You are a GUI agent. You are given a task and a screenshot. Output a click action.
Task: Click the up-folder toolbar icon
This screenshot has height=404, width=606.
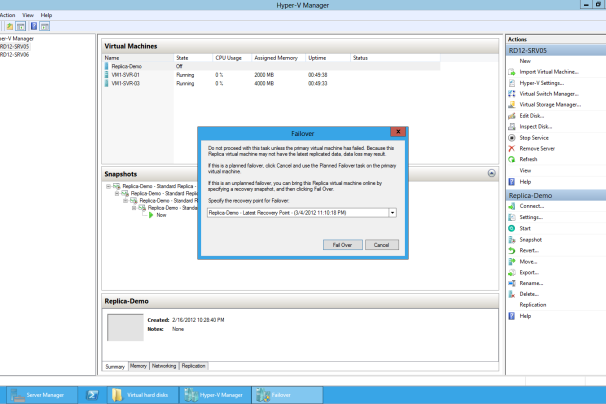pos(10,26)
